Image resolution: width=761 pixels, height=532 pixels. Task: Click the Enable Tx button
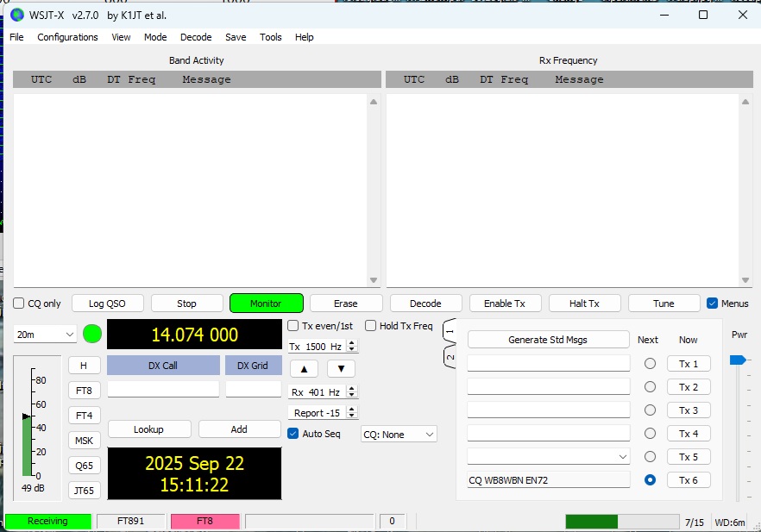pos(505,304)
